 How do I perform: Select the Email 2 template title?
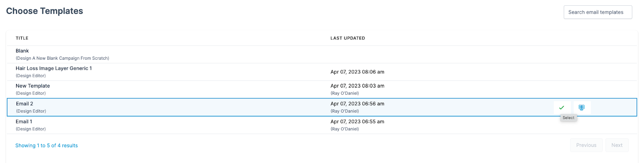click(25, 104)
